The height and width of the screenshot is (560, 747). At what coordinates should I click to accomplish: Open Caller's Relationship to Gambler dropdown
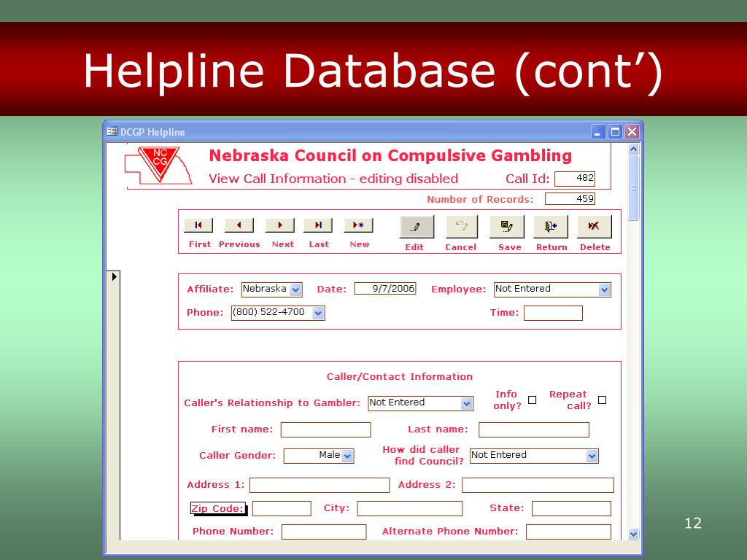click(466, 403)
